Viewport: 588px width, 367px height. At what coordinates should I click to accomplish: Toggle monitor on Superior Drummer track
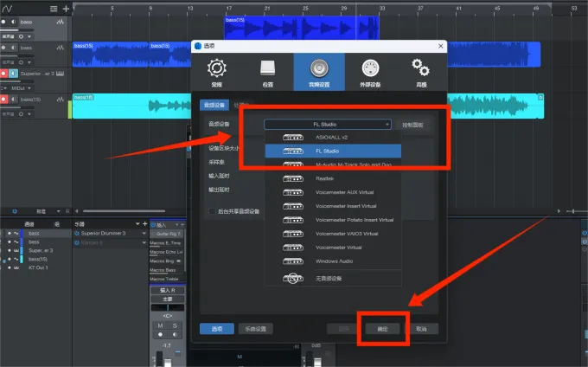point(14,74)
